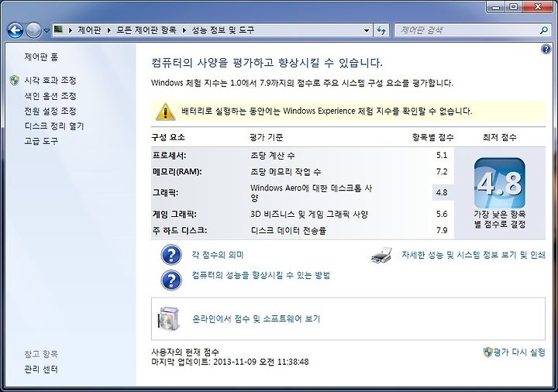Click the hard disk subscore 7.9
The width and height of the screenshot is (558, 392).
coord(442,231)
